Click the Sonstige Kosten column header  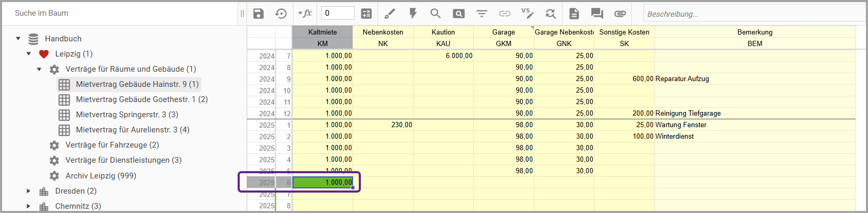click(624, 32)
